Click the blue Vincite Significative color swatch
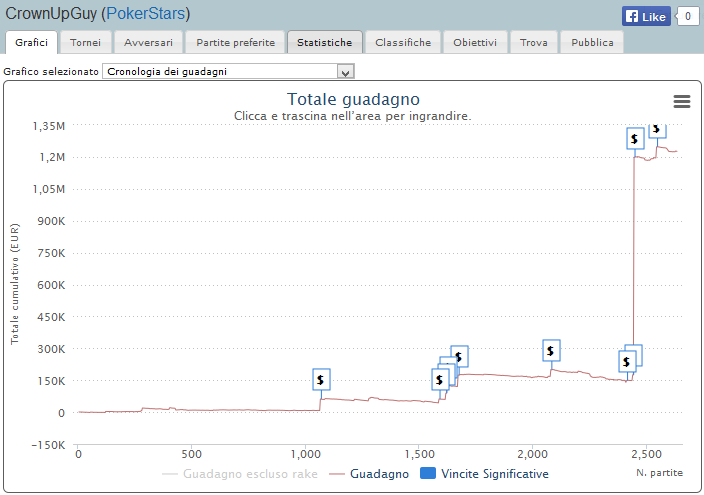 (x=427, y=473)
